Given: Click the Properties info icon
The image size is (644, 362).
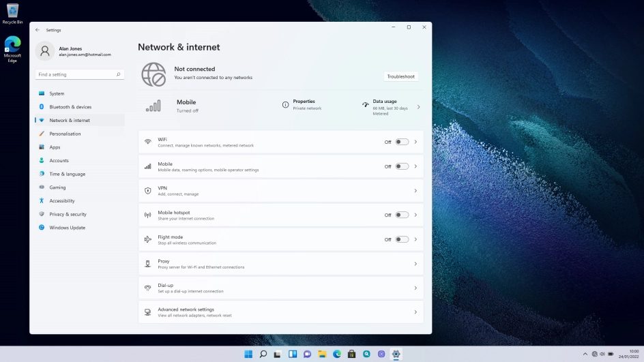Looking at the screenshot, I should coord(285,104).
